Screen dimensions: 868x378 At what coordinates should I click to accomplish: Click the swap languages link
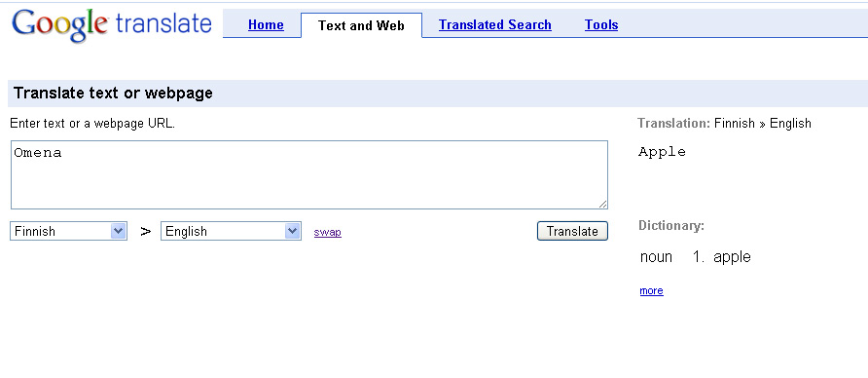click(328, 232)
